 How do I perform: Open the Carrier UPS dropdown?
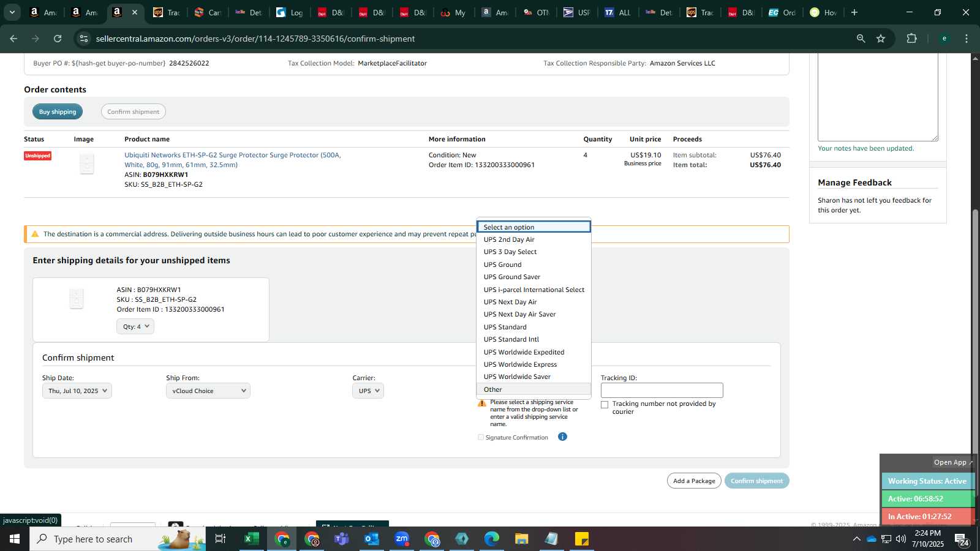[368, 391]
